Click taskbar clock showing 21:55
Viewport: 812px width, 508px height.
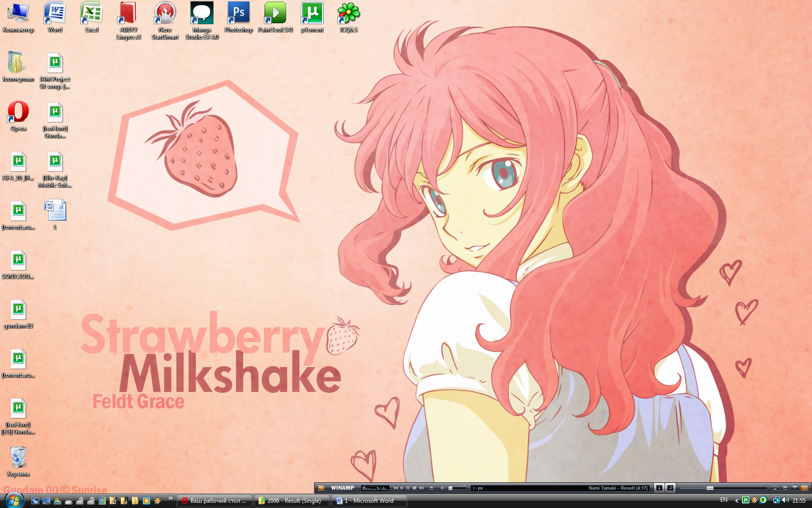[799, 500]
